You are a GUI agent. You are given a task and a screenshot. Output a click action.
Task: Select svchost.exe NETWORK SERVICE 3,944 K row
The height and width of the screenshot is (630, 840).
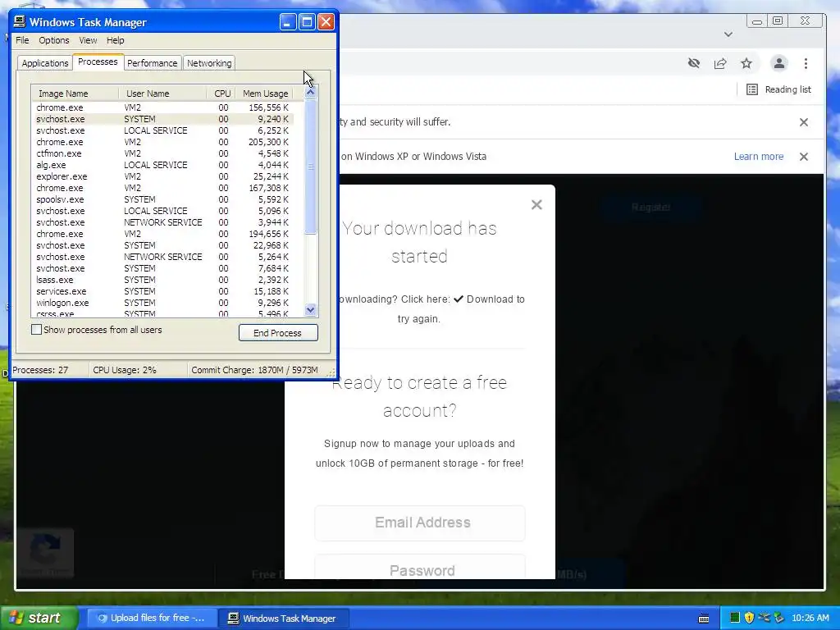click(x=163, y=222)
